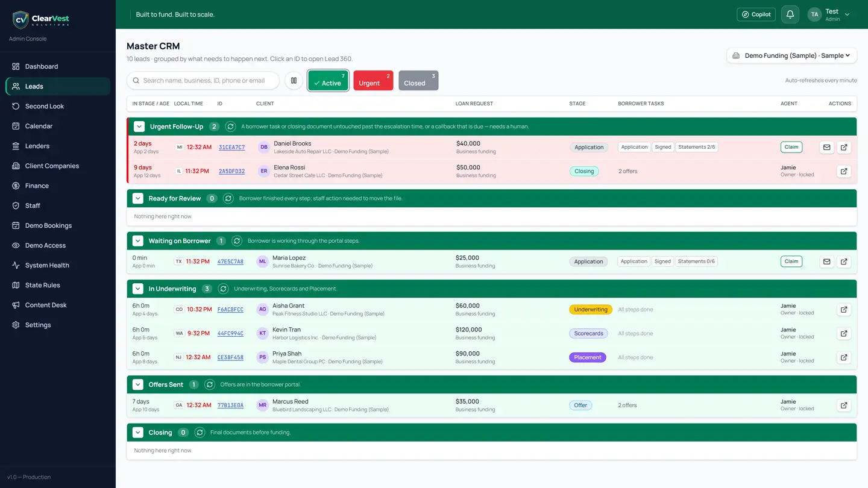Open Lenders in the sidebar
Image resolution: width=868 pixels, height=488 pixels.
coord(58,146)
